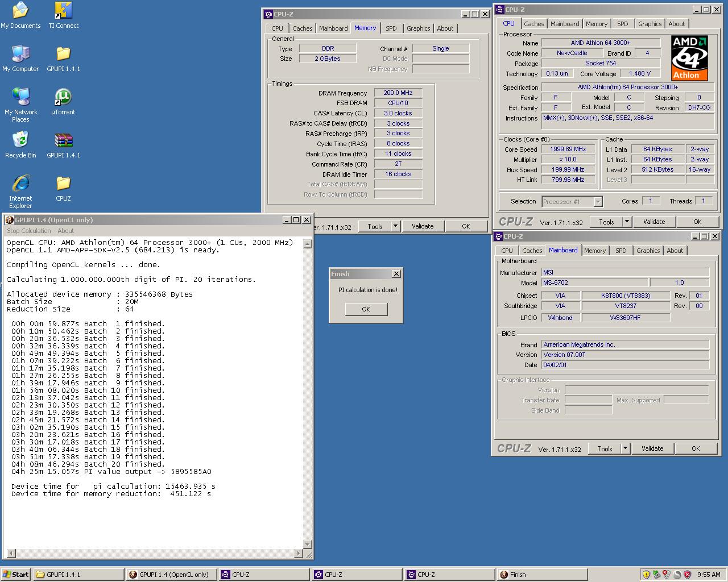728x582 pixels.
Task: Click BIOS Brand American Megatrends Inc.
Action: pyautogui.click(x=625, y=344)
